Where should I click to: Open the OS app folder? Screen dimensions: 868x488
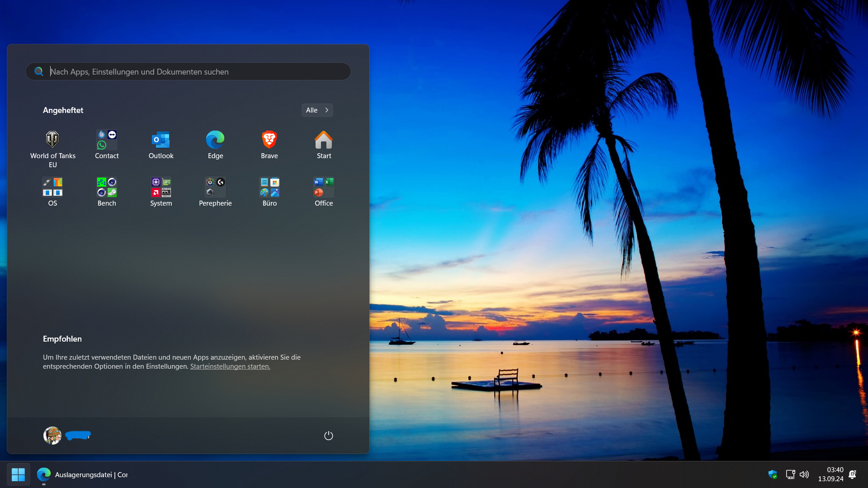[x=52, y=188]
